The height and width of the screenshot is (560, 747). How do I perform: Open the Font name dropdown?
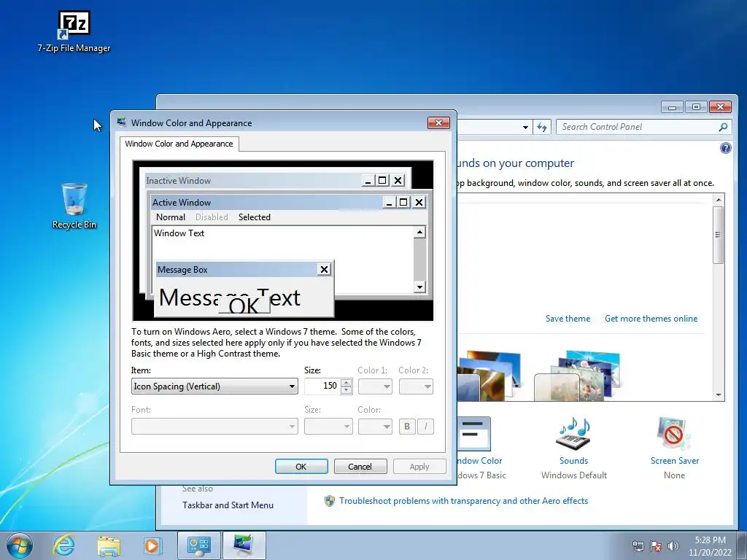coord(214,426)
